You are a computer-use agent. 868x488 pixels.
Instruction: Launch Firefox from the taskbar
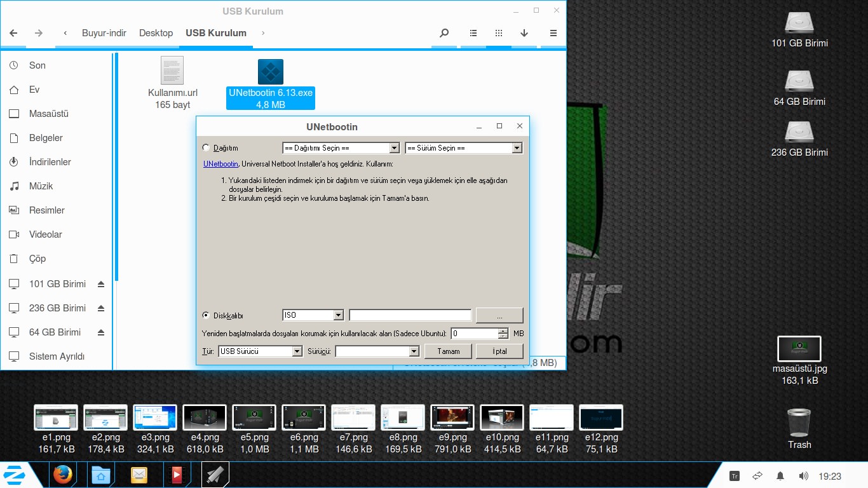pos(62,475)
